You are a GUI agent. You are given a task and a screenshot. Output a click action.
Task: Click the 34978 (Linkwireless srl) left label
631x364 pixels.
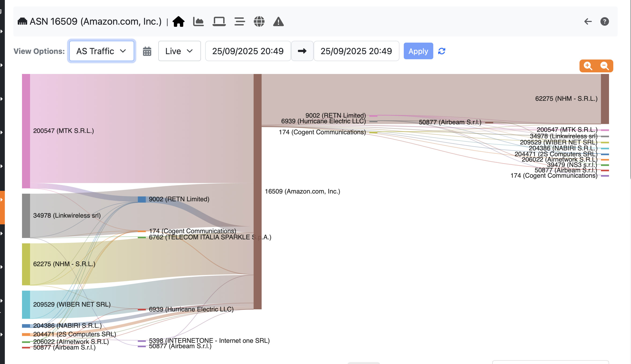click(x=67, y=216)
